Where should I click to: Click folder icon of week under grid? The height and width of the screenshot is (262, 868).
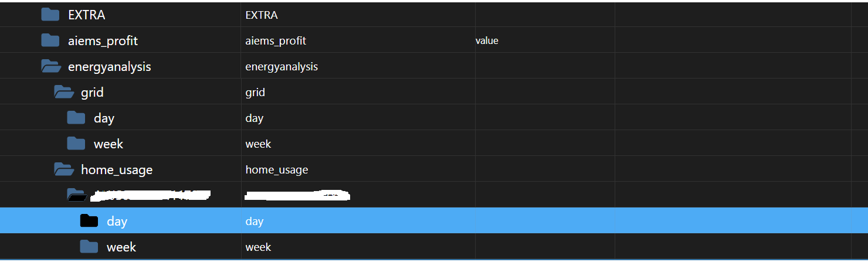point(76,144)
